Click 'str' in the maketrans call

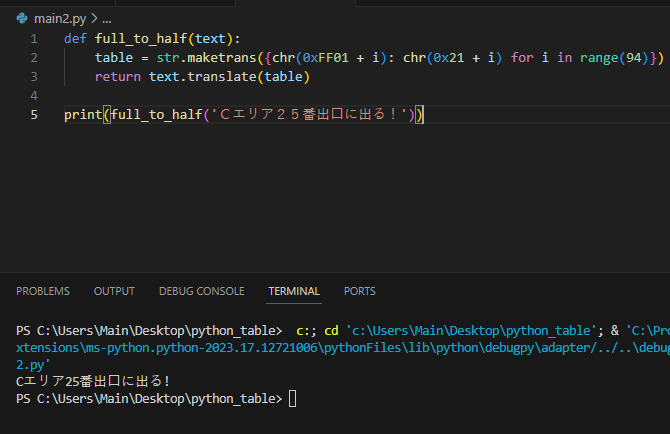click(x=168, y=58)
